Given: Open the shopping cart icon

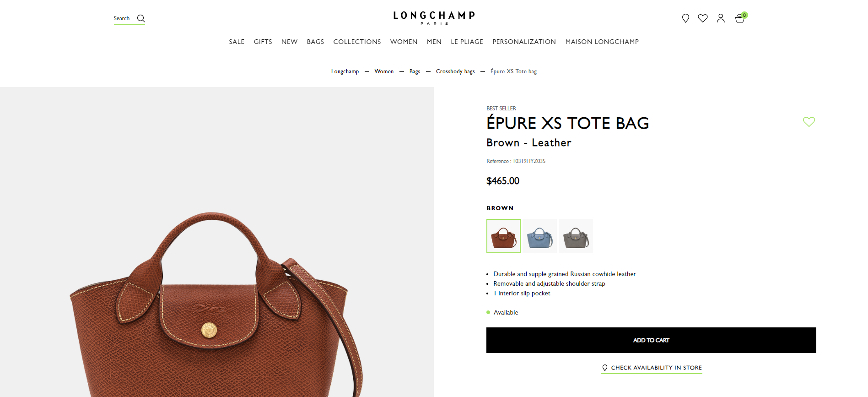Looking at the screenshot, I should pos(740,18).
